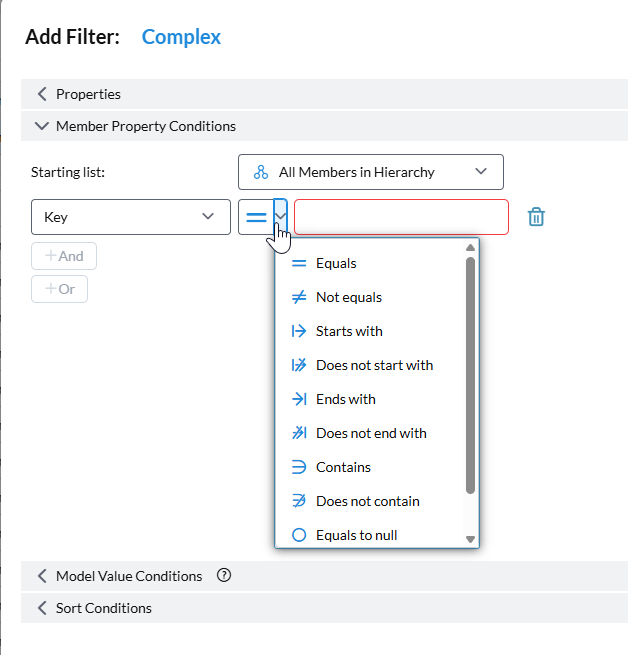628x655 pixels.
Task: Click the help icon beside Model Value Conditions
Action: (224, 575)
